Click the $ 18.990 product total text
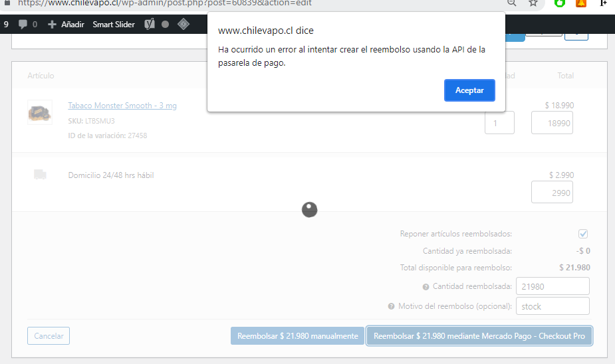Viewport: 615px width, 364px height. pyautogui.click(x=559, y=106)
